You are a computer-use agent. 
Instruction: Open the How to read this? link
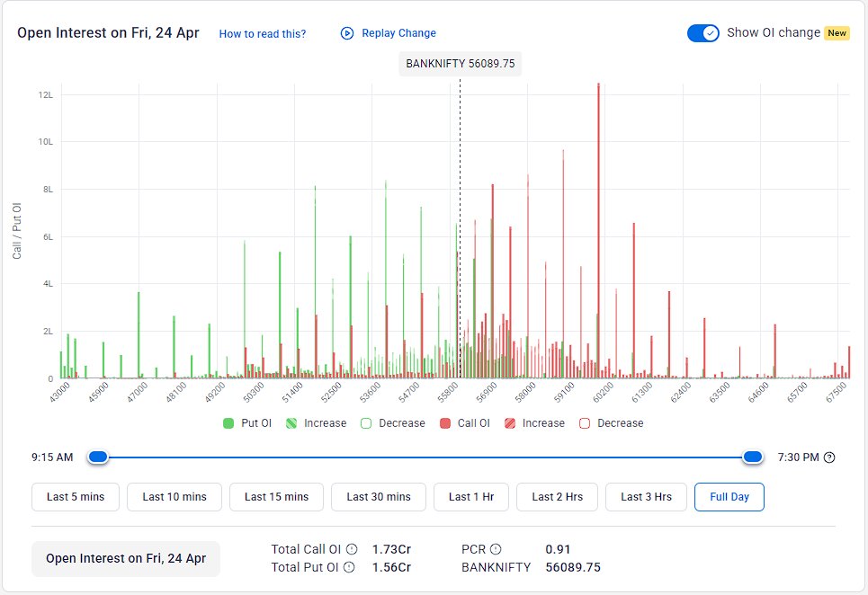(x=263, y=34)
